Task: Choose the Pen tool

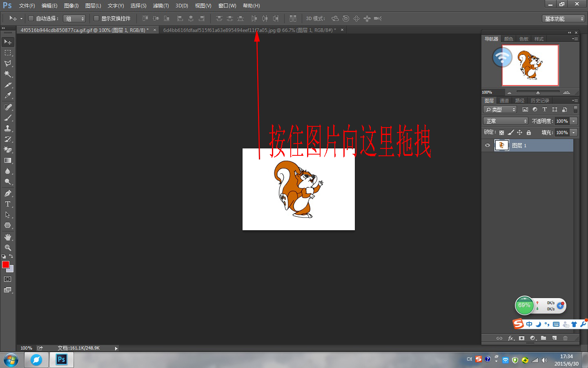Action: 8,193
